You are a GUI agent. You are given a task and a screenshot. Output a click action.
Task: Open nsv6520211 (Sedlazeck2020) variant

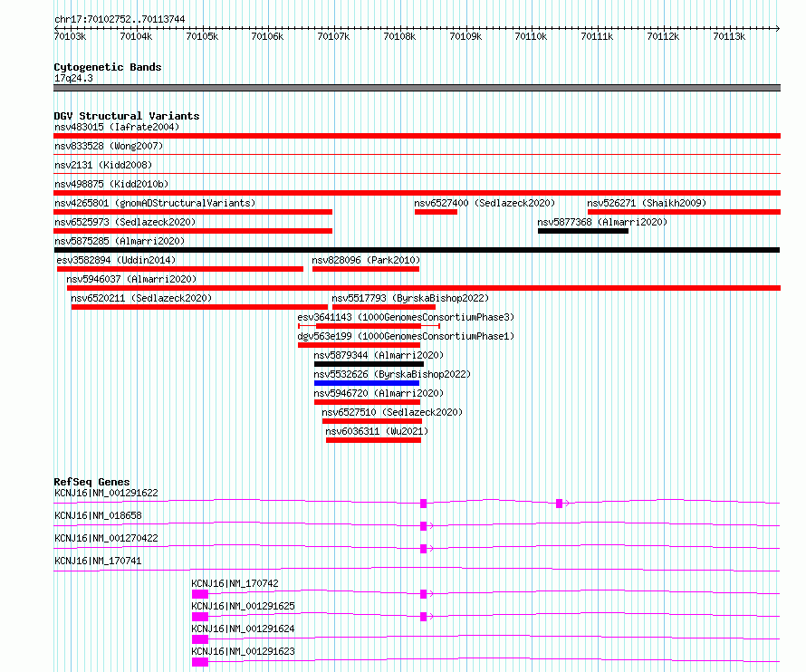(x=141, y=298)
